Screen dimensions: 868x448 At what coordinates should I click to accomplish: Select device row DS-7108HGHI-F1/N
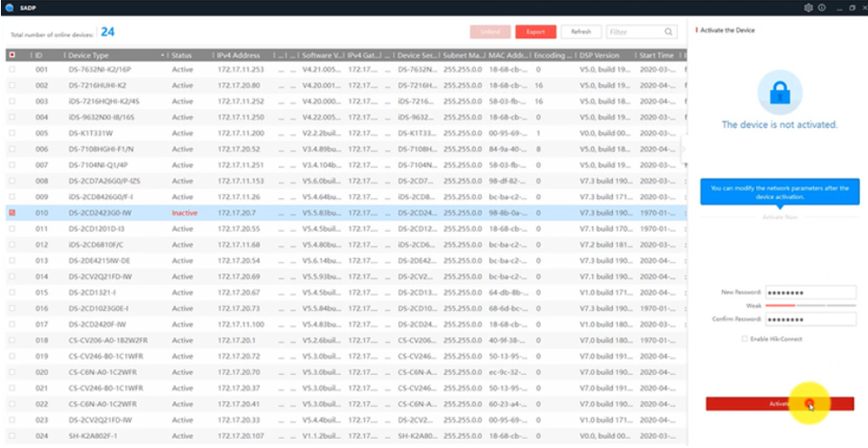click(x=346, y=149)
